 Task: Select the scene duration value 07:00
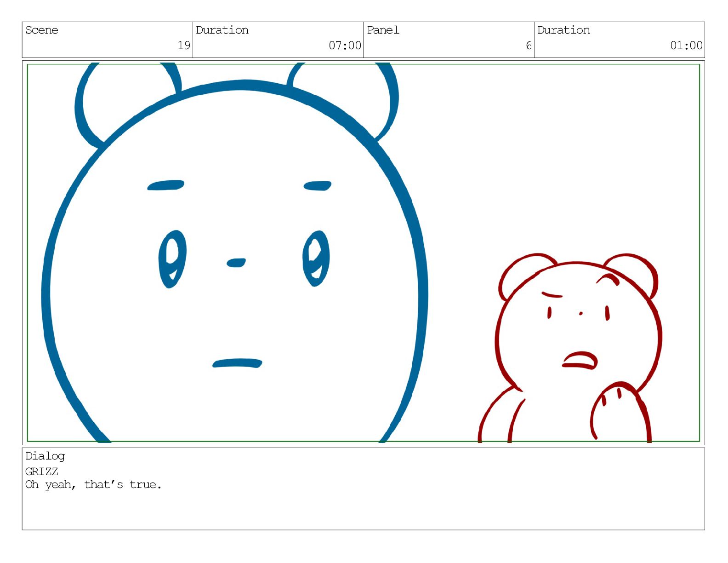click(345, 45)
